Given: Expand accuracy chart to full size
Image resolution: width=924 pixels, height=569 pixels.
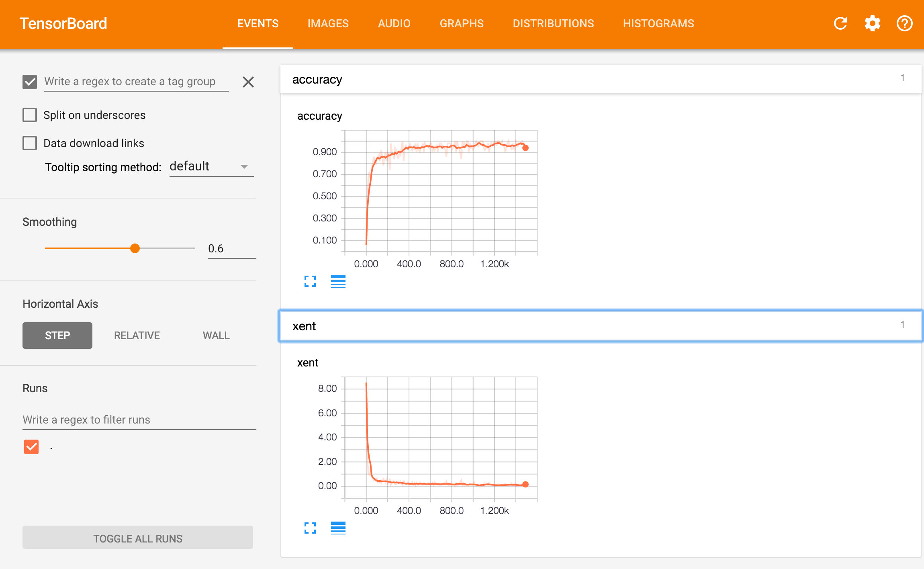Looking at the screenshot, I should (310, 281).
